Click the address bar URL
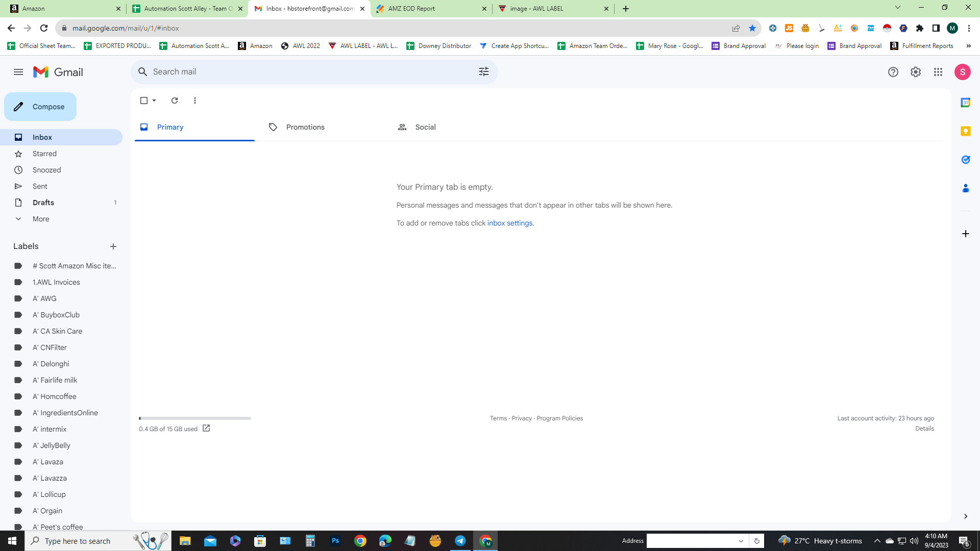The width and height of the screenshot is (980, 551). [126, 28]
